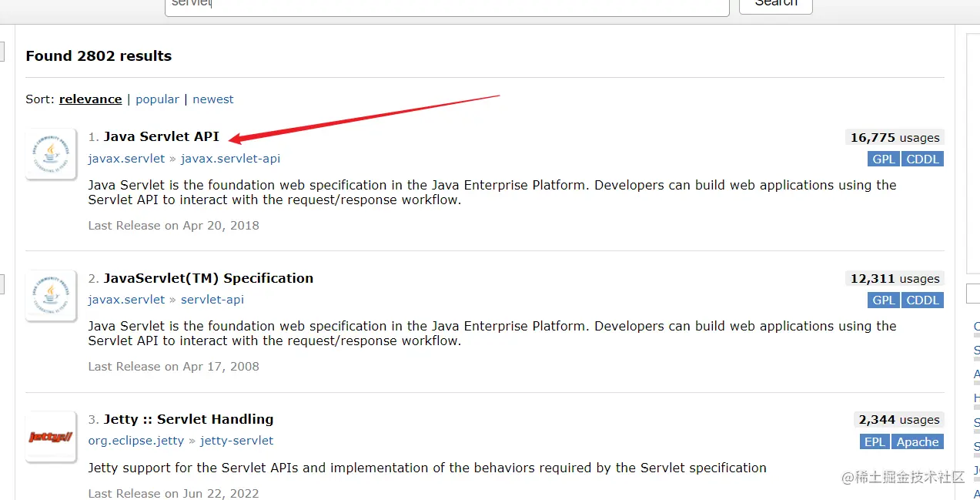Open the JavaServlet(TM) Specification result title
The image size is (980, 500).
coord(208,278)
